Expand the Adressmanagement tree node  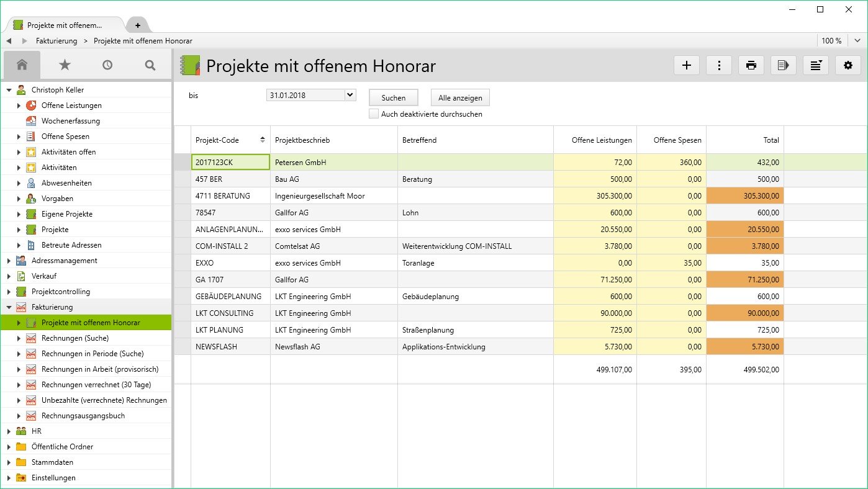(x=9, y=261)
